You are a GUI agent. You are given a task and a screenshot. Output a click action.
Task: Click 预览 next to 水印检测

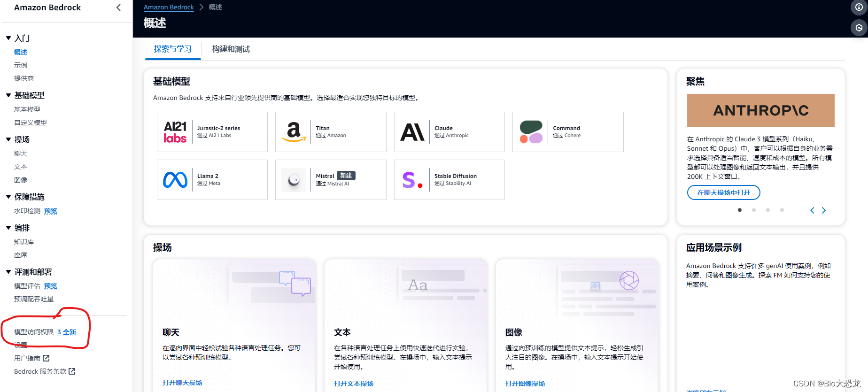click(51, 211)
